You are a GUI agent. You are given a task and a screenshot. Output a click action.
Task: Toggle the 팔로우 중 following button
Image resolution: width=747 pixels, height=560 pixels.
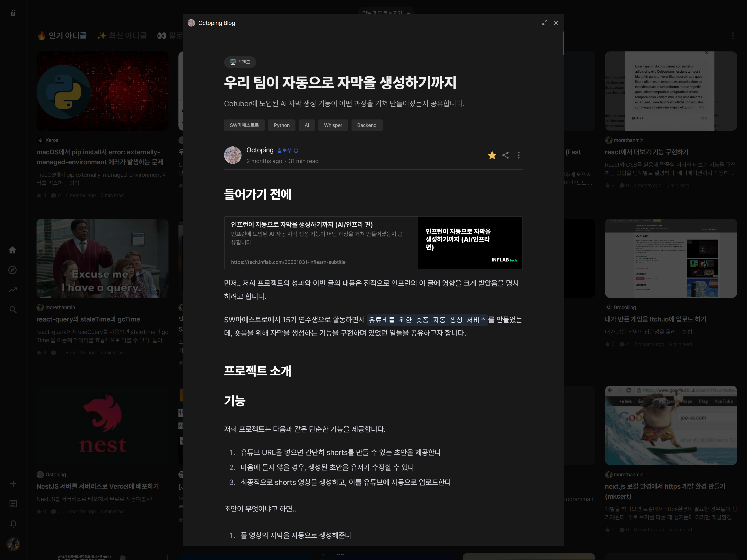(x=288, y=150)
